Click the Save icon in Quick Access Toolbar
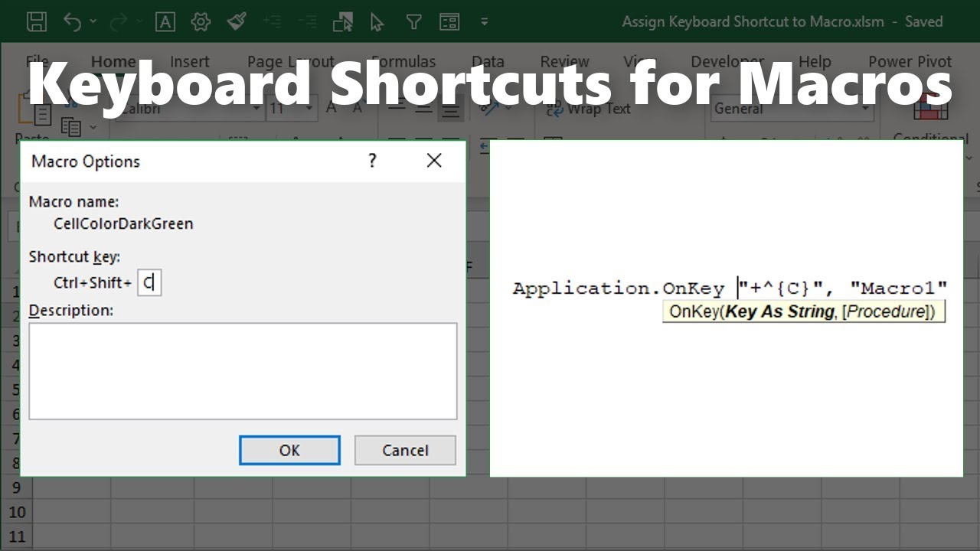Image resolution: width=980 pixels, height=551 pixels. click(36, 22)
